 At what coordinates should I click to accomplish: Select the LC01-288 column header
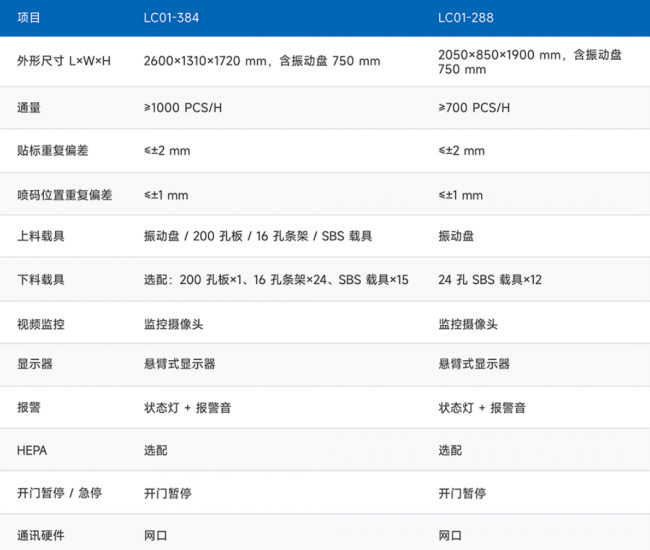466,18
